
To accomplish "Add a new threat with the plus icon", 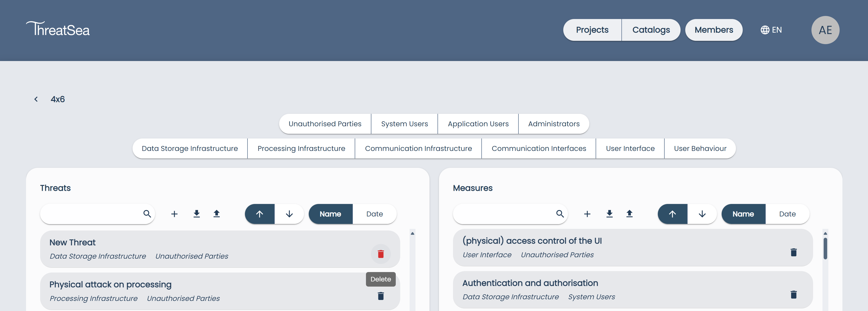I will (x=174, y=214).
